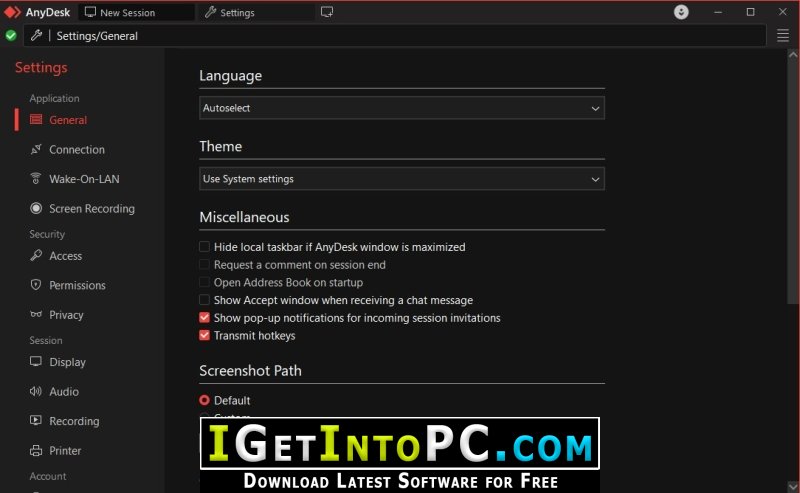Screen dimensions: 800x493
Task: Click the wrench icon in Settings tab
Action: click(210, 12)
